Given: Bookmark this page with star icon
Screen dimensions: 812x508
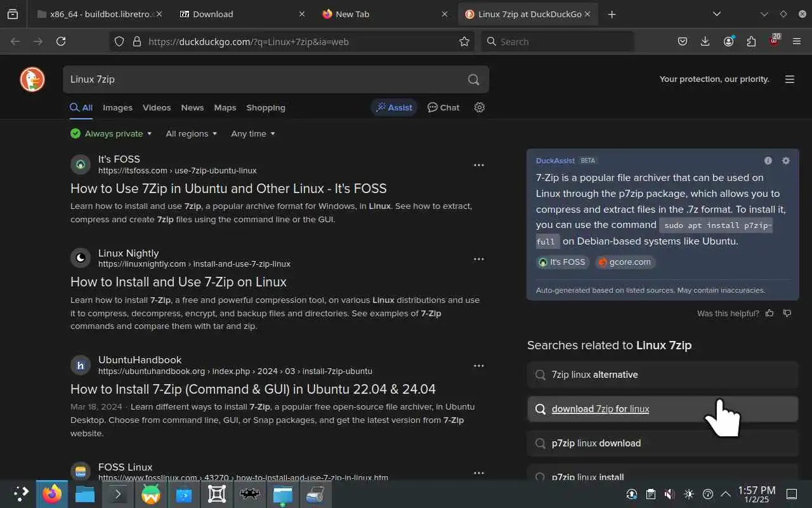Looking at the screenshot, I should 464,41.
